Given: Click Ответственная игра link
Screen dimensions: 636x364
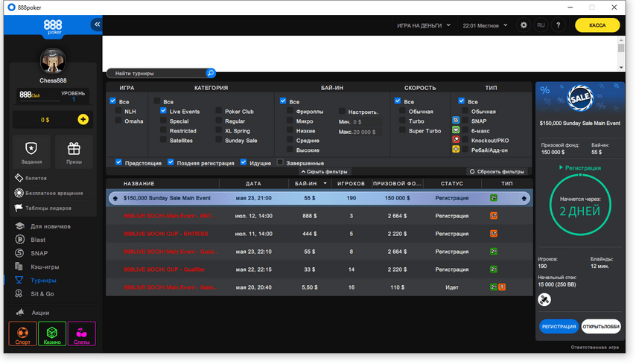Looking at the screenshot, I should 594,348.
